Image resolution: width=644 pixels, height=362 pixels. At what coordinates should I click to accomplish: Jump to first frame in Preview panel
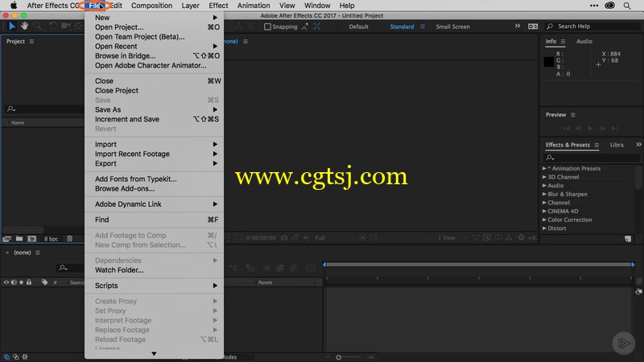click(567, 129)
